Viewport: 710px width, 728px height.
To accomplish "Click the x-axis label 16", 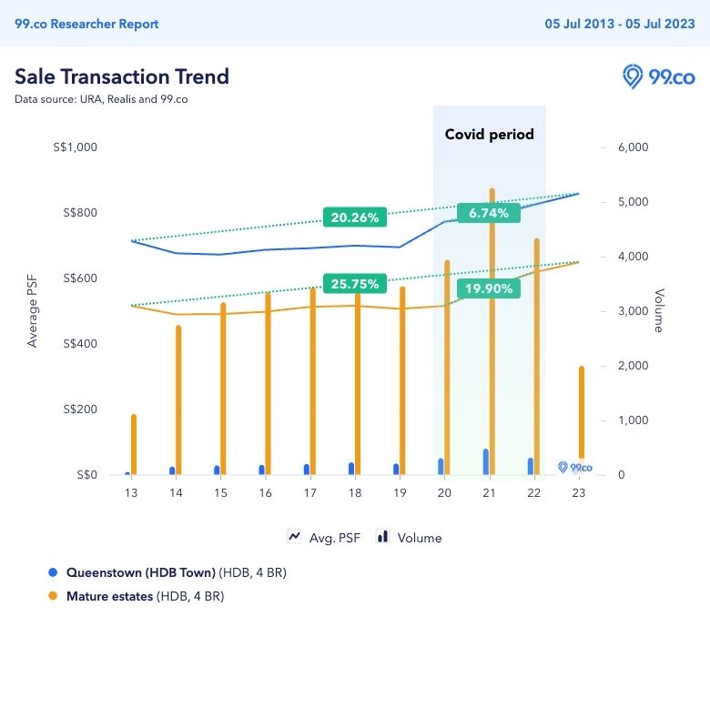I will pyautogui.click(x=265, y=492).
